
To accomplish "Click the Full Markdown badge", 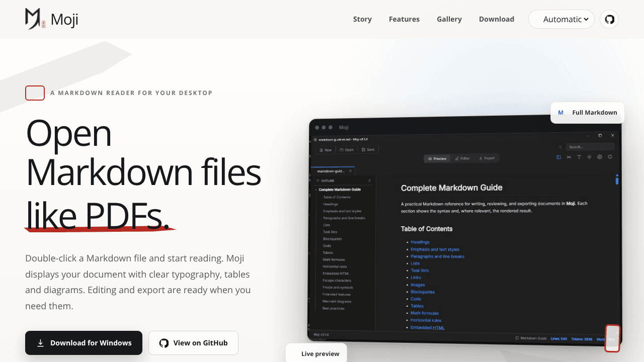I will pos(588,113).
